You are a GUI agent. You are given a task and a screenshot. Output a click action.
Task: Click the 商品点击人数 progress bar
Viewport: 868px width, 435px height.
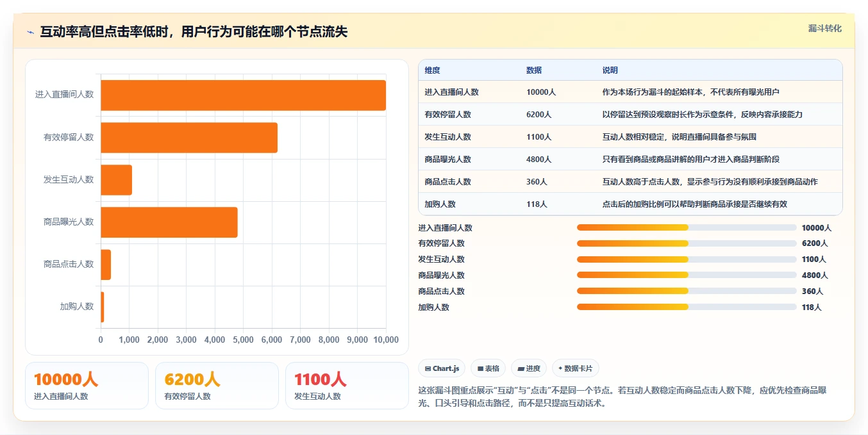click(x=687, y=291)
